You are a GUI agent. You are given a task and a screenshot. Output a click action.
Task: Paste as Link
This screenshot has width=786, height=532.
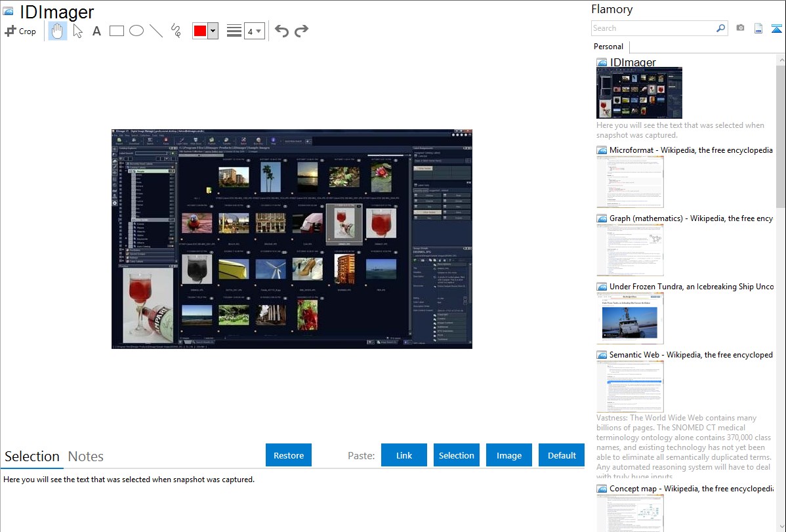[x=404, y=455]
